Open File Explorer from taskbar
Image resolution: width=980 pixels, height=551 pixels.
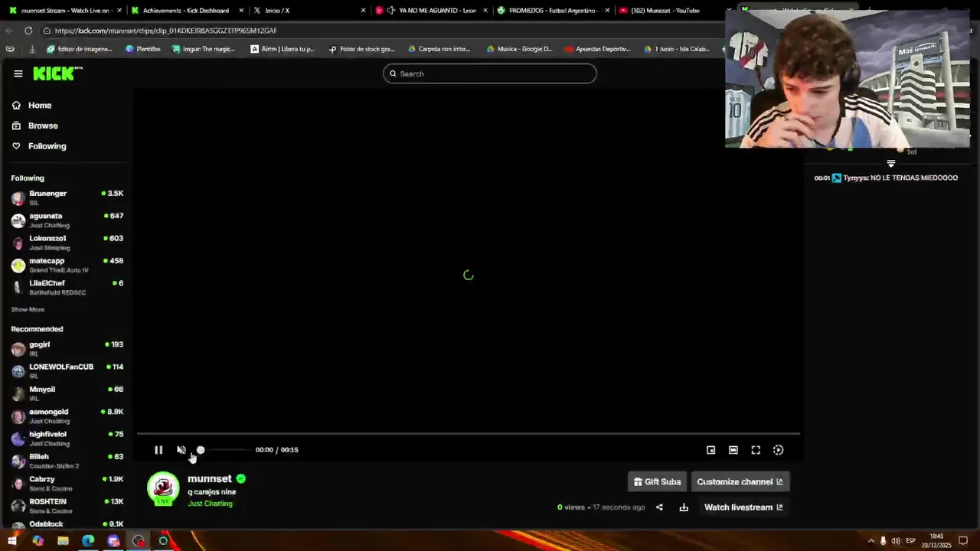point(63,541)
